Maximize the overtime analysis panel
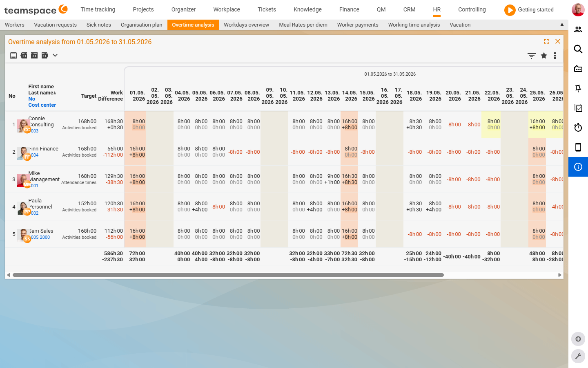The image size is (588, 368). [546, 41]
